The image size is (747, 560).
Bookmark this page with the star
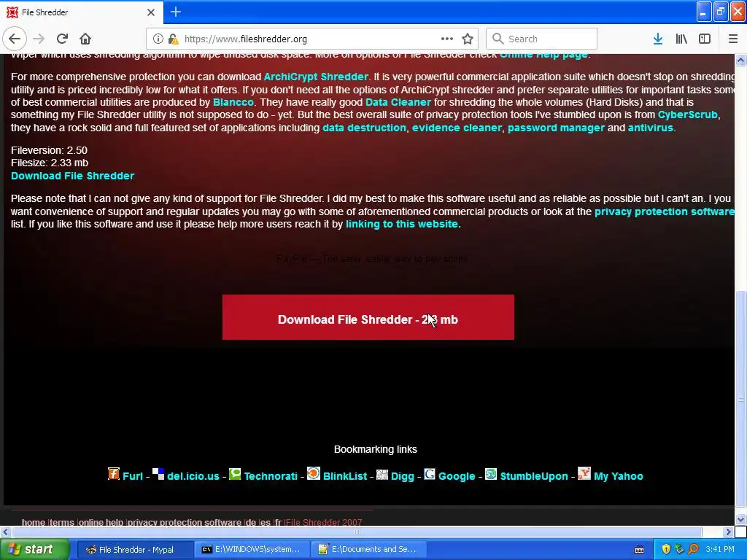(x=468, y=39)
